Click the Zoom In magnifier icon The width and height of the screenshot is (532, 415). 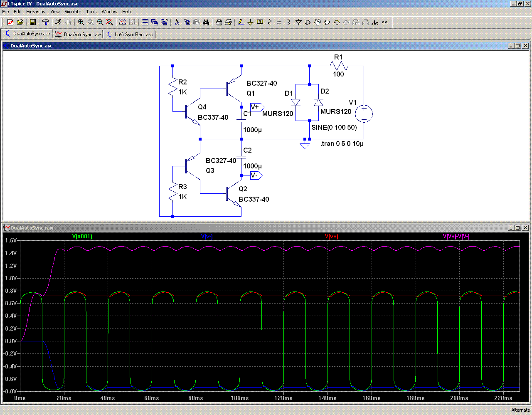[x=81, y=22]
